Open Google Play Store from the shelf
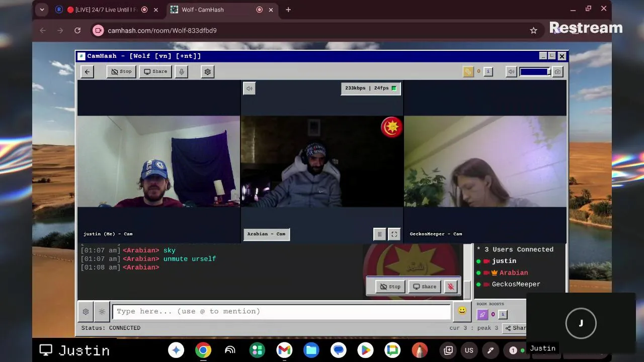The width and height of the screenshot is (644, 362). [365, 350]
